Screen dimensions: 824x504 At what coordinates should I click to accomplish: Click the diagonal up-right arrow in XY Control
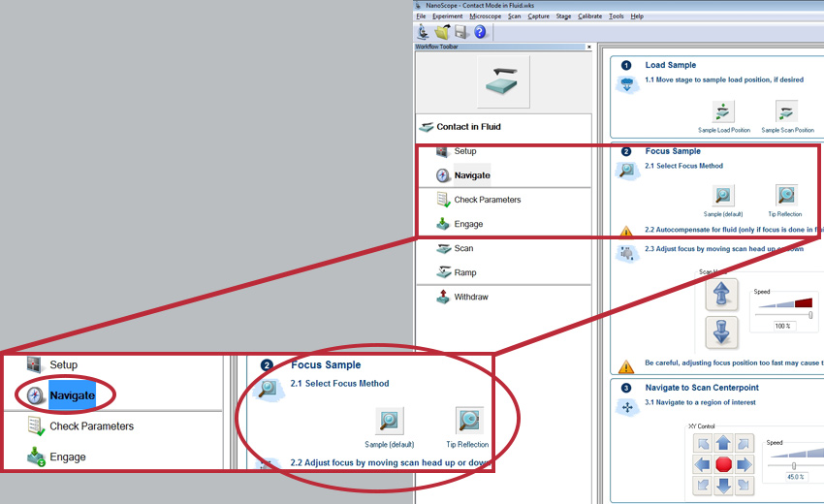point(744,444)
